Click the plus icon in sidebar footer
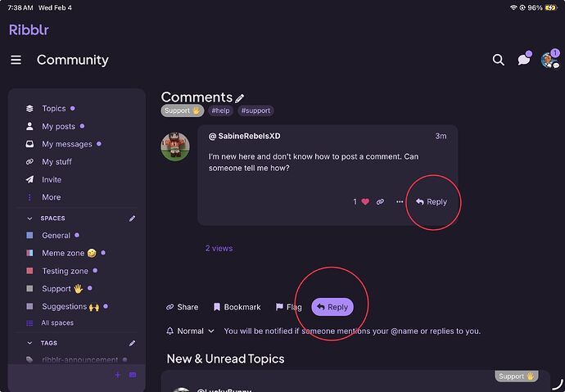The width and height of the screenshot is (565, 392). 117,375
